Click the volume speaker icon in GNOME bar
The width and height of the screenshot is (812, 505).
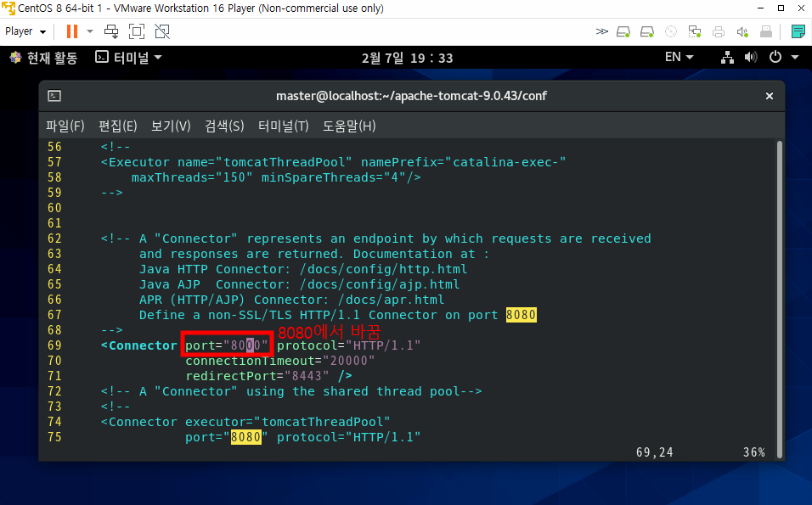[750, 58]
